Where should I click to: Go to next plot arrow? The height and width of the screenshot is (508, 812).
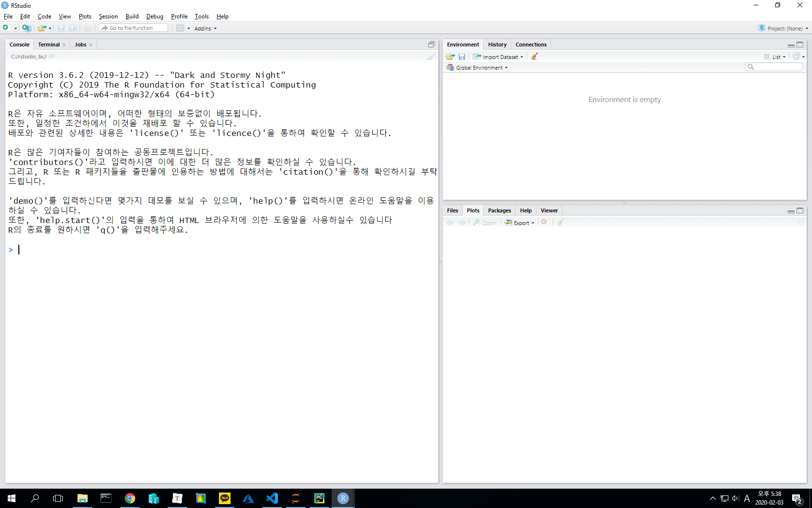point(462,223)
